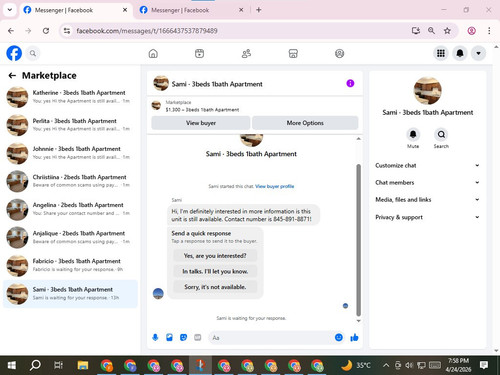The width and height of the screenshot is (500, 375).
Task: Open the Sami profile picture in right panel
Action: tap(427, 91)
